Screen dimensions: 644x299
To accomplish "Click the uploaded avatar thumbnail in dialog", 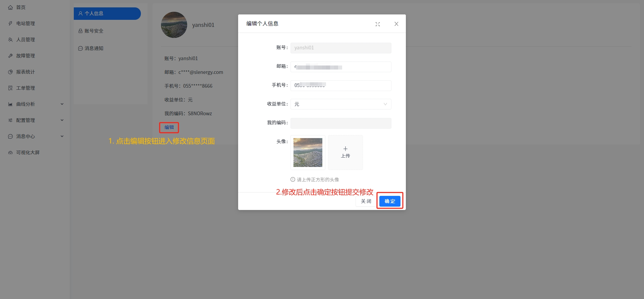I will (x=308, y=153).
